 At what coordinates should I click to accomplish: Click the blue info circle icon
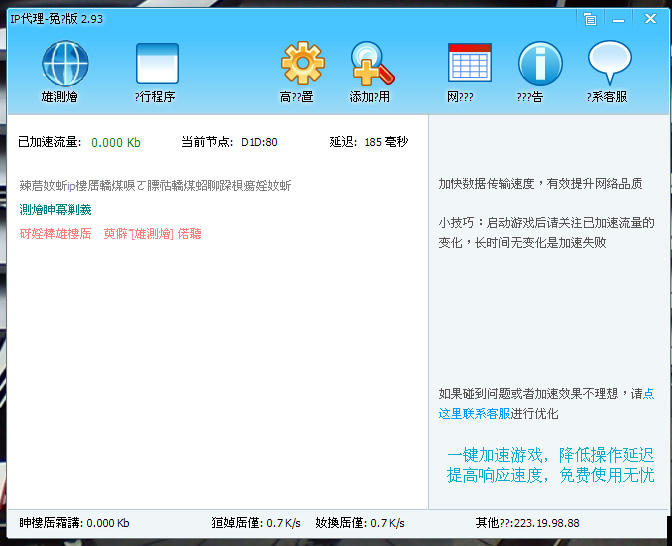540,64
